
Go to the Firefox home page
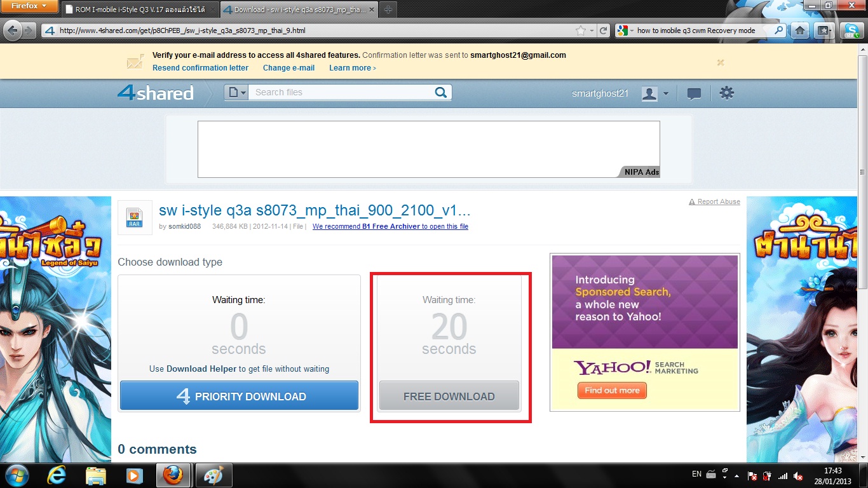point(801,30)
